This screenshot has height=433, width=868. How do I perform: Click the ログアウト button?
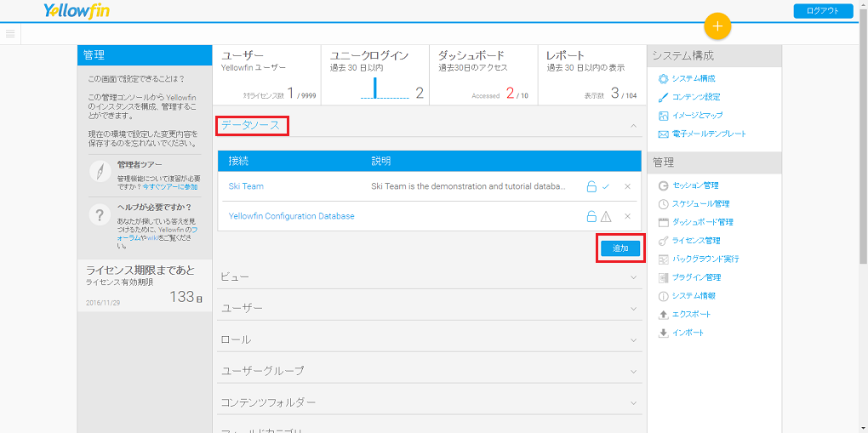point(823,11)
